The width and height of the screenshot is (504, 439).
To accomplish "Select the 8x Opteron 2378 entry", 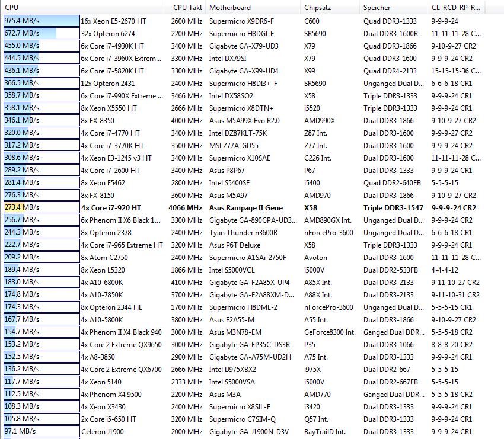I will (106, 233).
